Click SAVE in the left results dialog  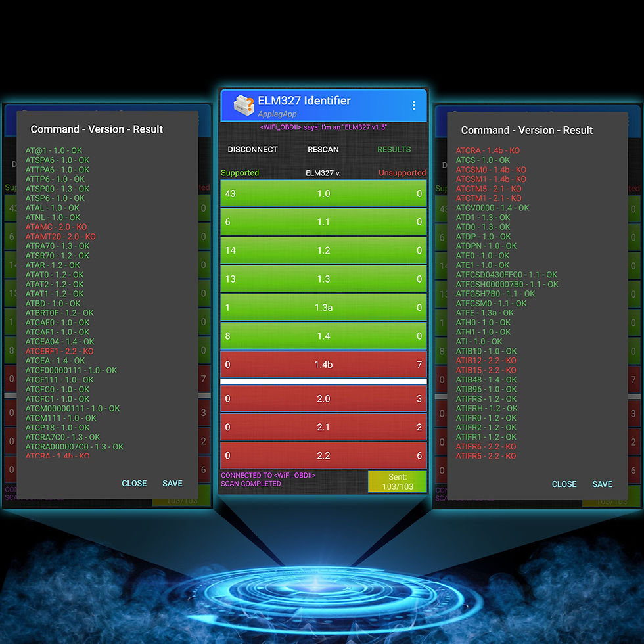click(x=172, y=484)
